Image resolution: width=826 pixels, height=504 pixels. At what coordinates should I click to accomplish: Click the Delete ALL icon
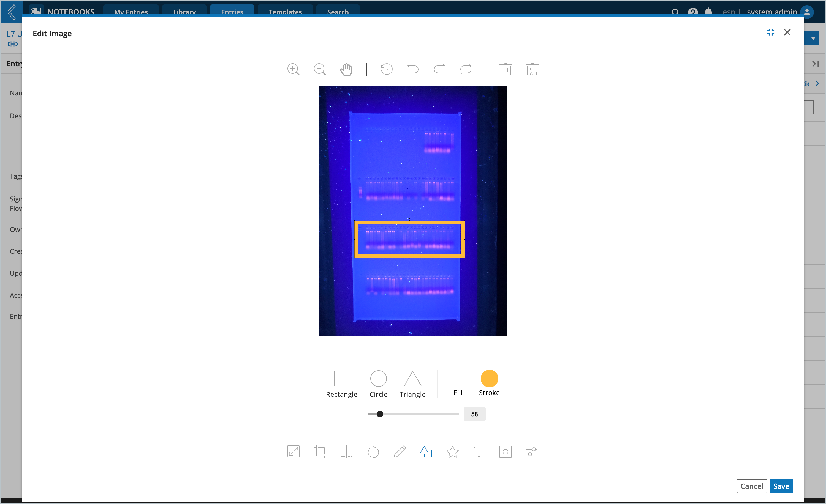click(x=532, y=69)
